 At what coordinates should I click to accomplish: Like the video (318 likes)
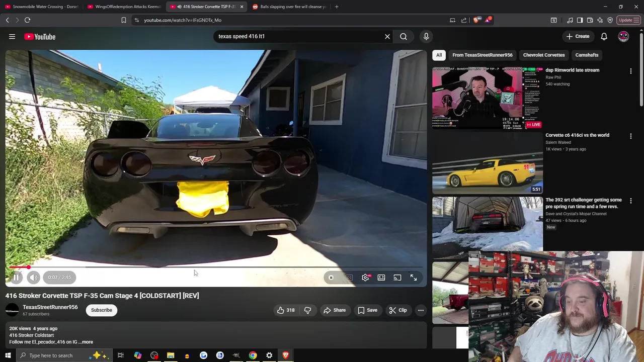point(286,310)
